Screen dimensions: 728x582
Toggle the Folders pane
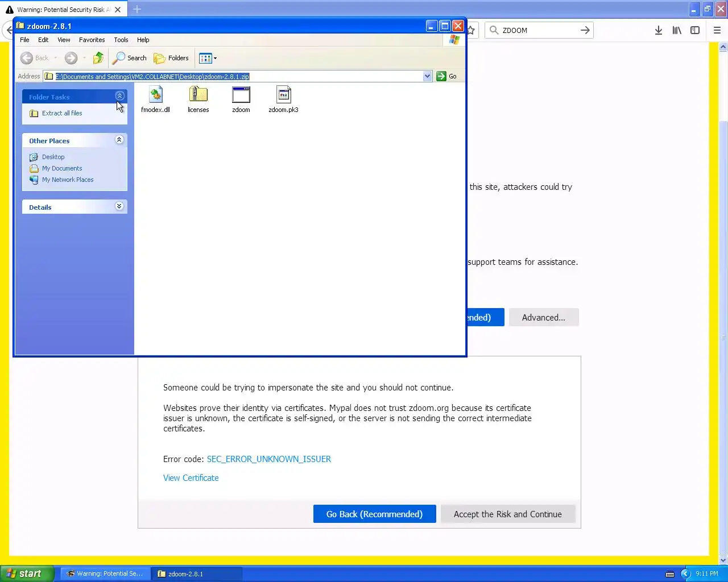tap(171, 58)
